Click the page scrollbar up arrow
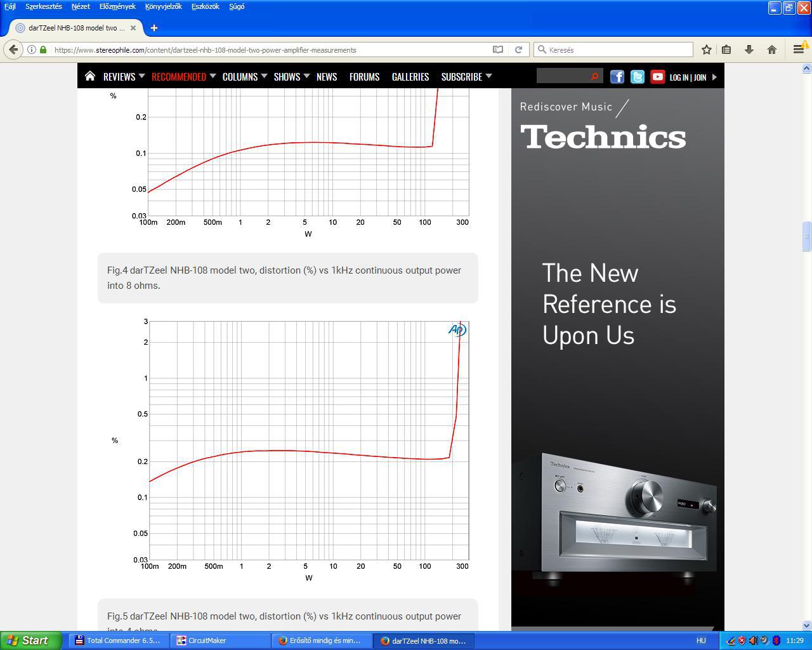The image size is (812, 650). coord(806,68)
